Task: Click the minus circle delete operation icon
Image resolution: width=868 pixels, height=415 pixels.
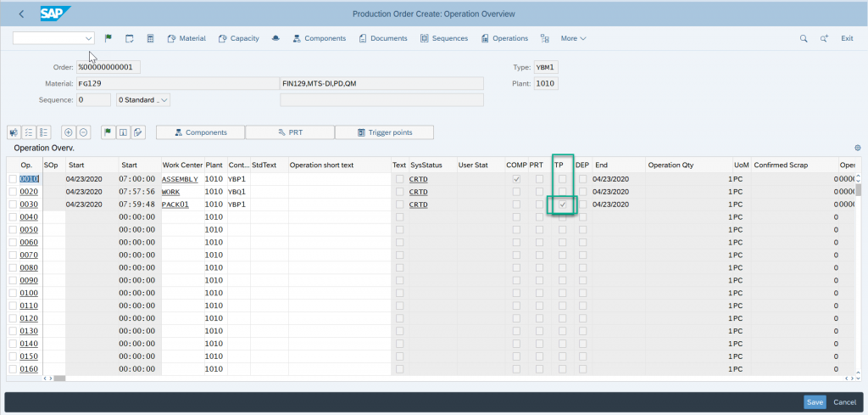Action: tap(83, 132)
